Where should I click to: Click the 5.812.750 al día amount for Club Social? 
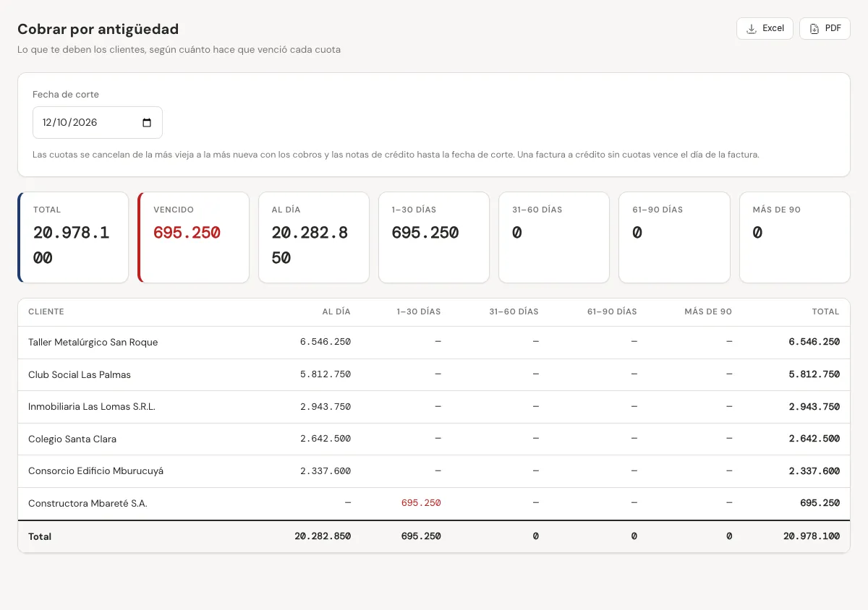[x=325, y=374]
